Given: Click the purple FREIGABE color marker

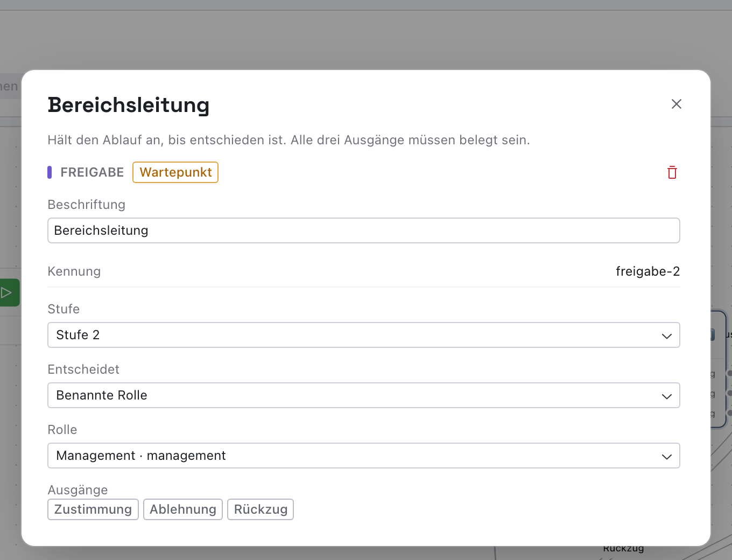Looking at the screenshot, I should coord(50,172).
